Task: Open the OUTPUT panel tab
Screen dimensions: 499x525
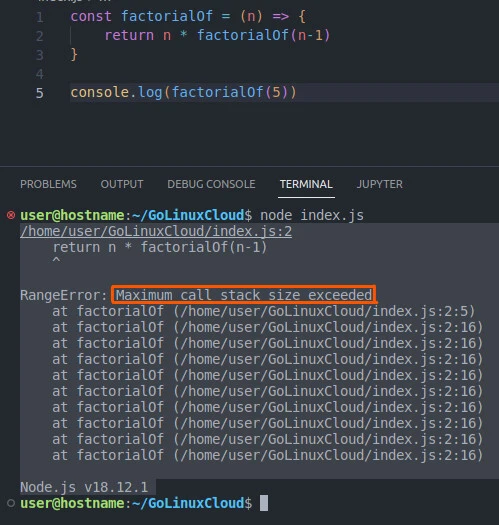Action: click(122, 184)
